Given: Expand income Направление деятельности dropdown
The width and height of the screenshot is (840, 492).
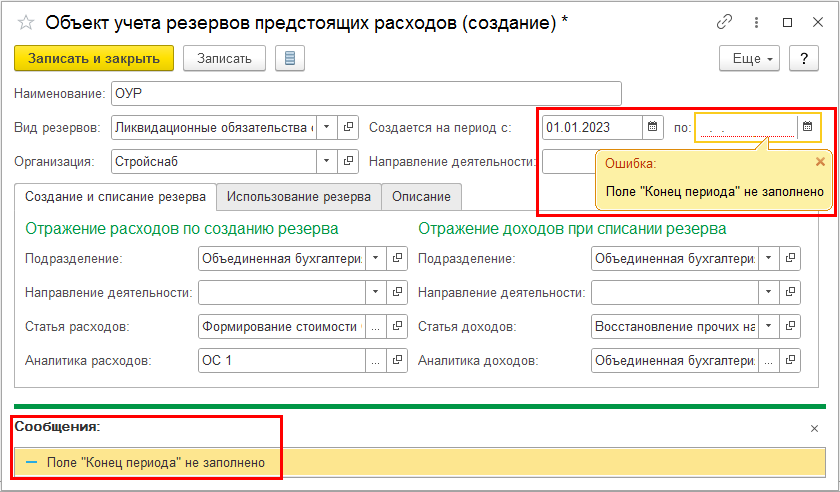Looking at the screenshot, I should click(x=769, y=292).
